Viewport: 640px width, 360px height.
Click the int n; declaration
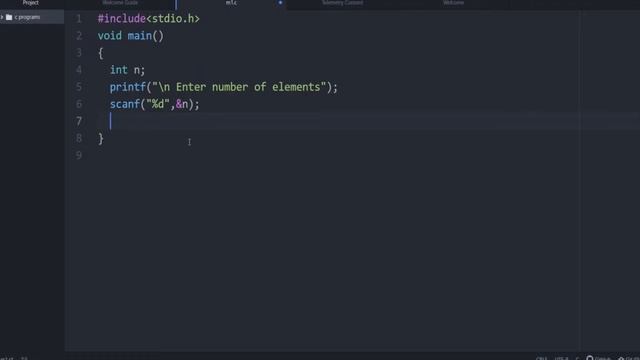click(x=127, y=70)
